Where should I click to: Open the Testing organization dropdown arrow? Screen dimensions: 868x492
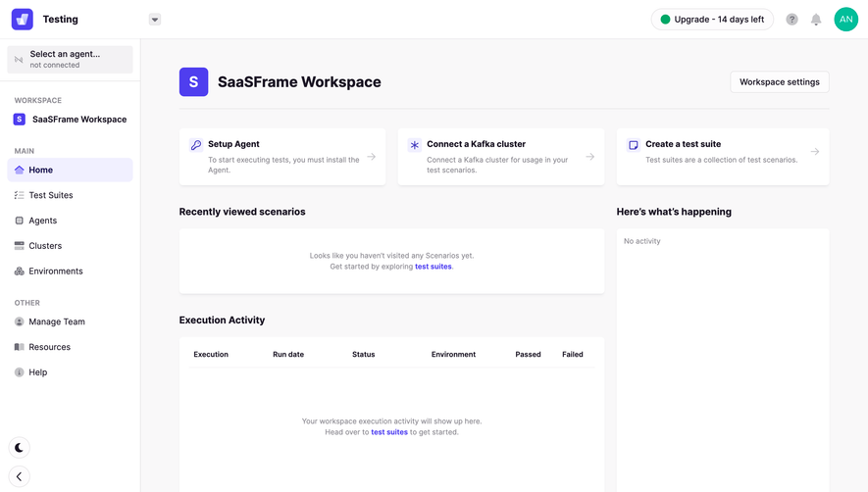(x=155, y=20)
